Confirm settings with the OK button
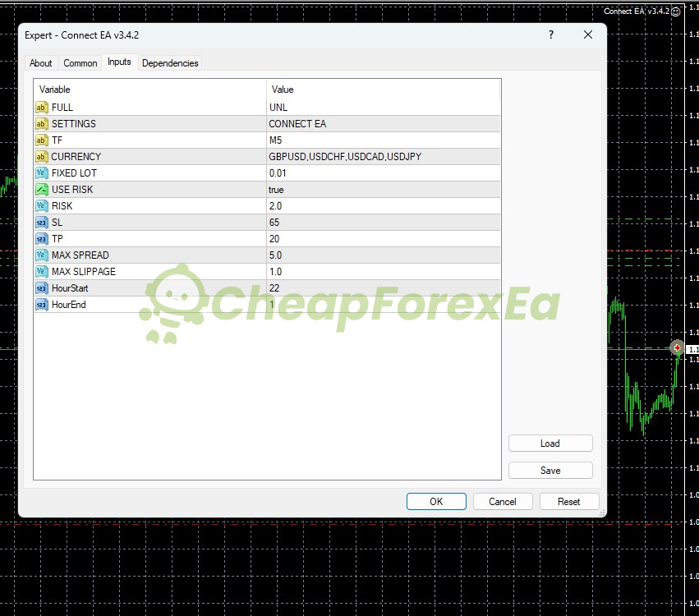 (436, 502)
